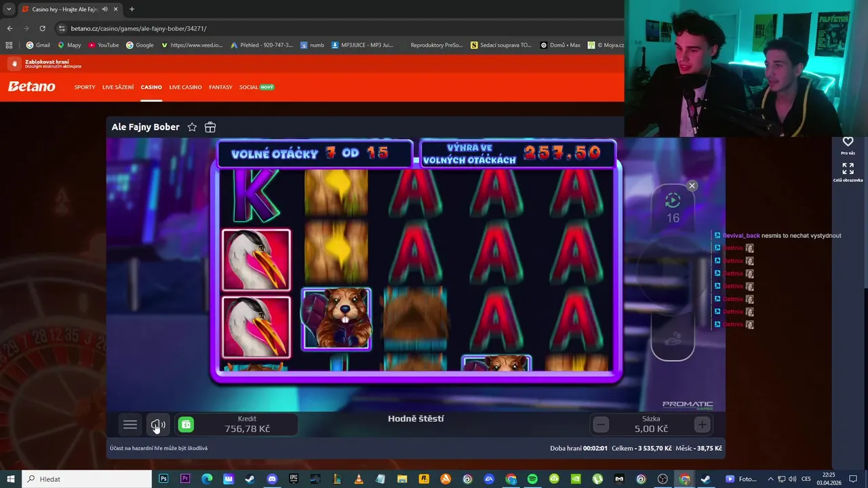868x488 pixels.
Task: Close the autoplay overlay with X
Action: (x=692, y=186)
